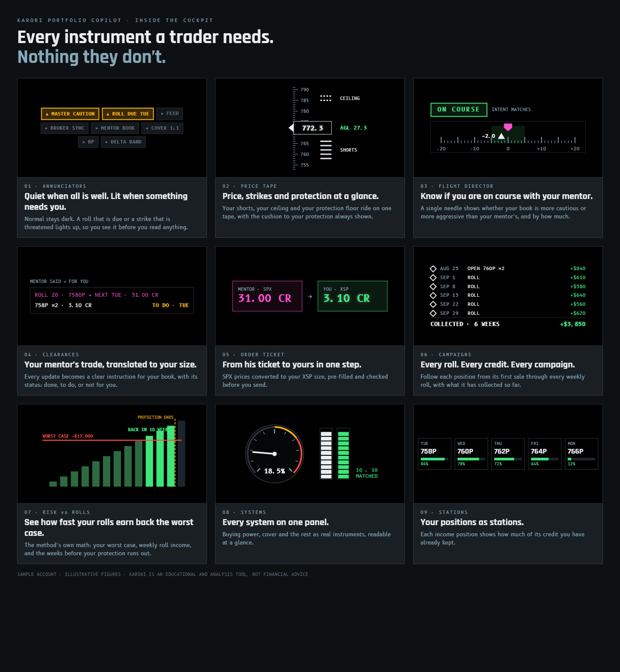Click the BP annunciator chip
Viewport: 620px width, 672px height.
coord(88,142)
